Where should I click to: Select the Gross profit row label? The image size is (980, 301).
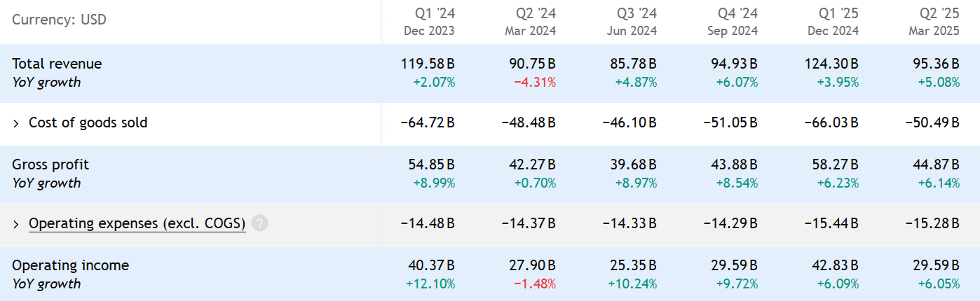[x=50, y=164]
